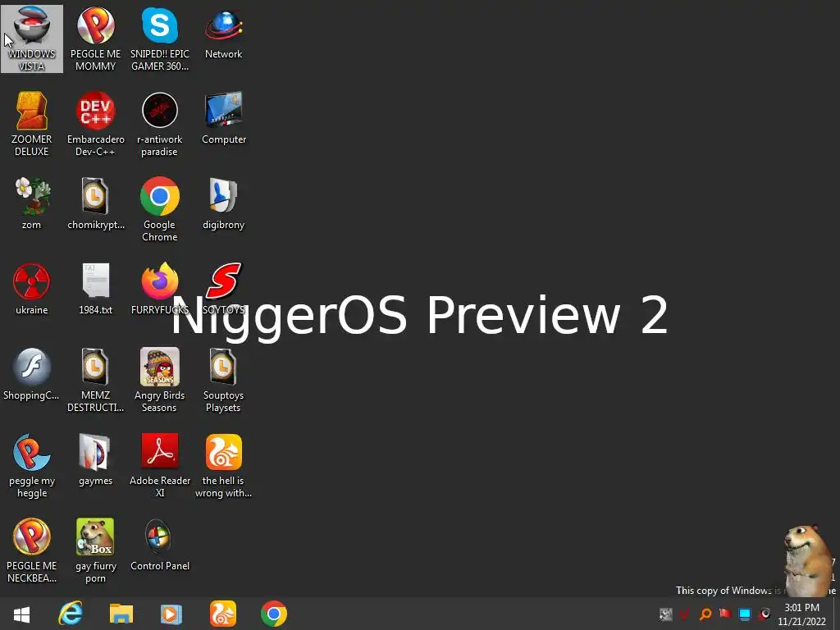The width and height of the screenshot is (840, 630).
Task: Open the ShoppingC... Flash icon
Action: [x=32, y=374]
